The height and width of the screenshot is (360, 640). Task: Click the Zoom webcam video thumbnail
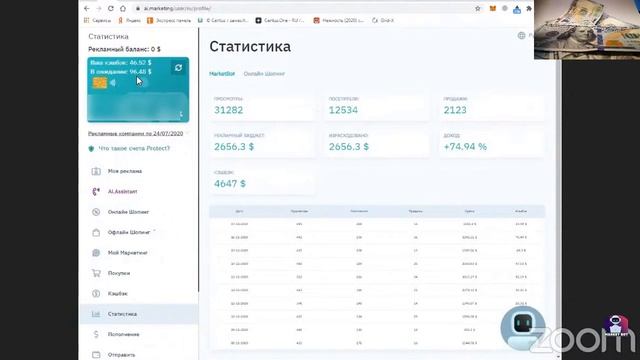pos(587,29)
